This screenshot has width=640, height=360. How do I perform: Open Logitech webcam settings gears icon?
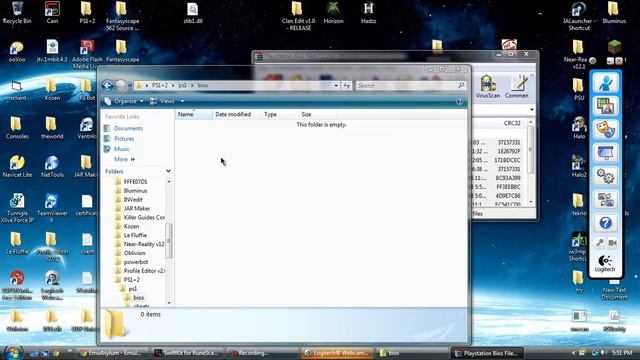pos(606,176)
